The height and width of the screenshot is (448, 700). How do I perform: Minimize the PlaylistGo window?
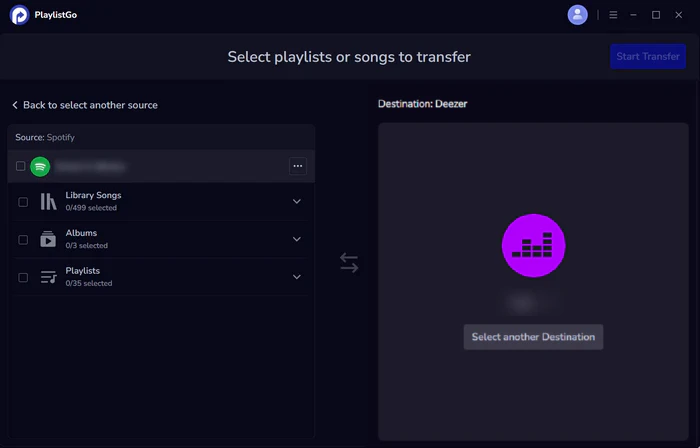coord(633,15)
